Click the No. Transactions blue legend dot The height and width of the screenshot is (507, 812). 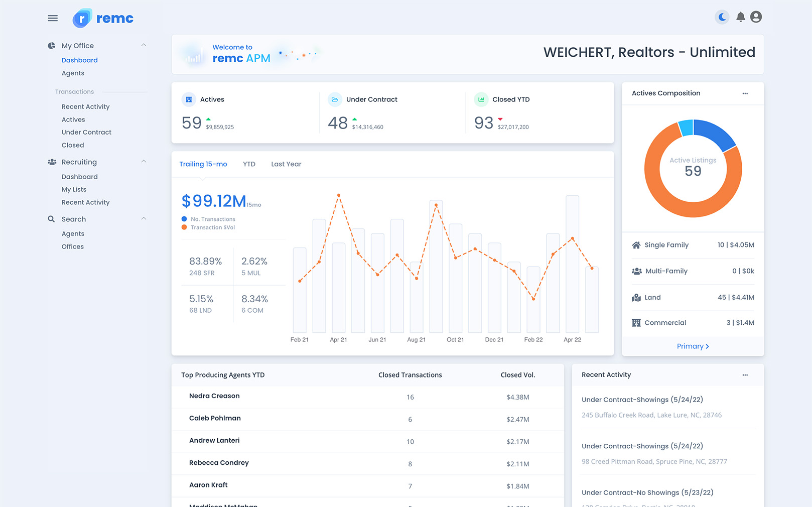point(184,219)
